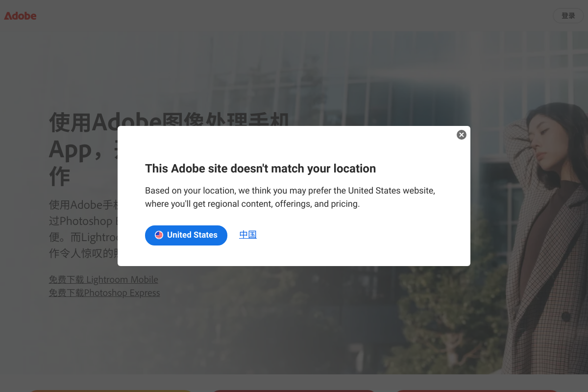588x392 pixels.
Task: Click the Adobe logo in header
Action: click(x=20, y=16)
